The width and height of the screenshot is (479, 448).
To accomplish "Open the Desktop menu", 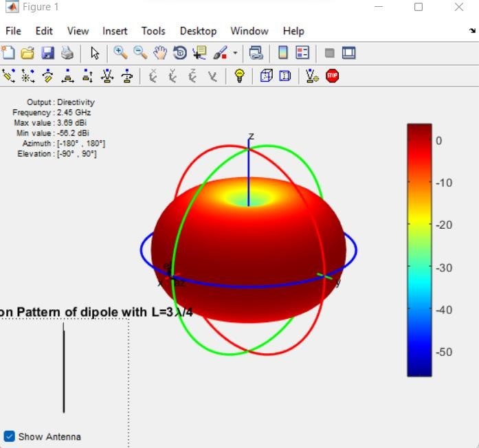I will pyautogui.click(x=198, y=31).
